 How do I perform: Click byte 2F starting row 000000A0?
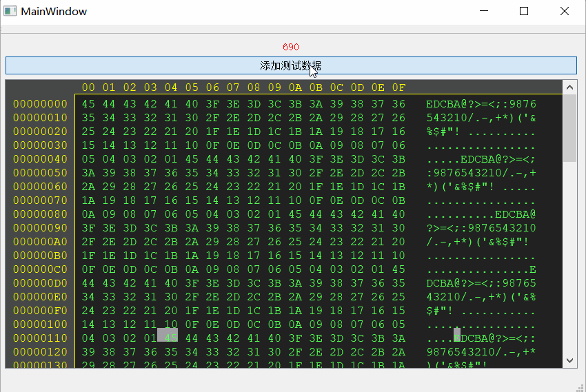click(88, 242)
